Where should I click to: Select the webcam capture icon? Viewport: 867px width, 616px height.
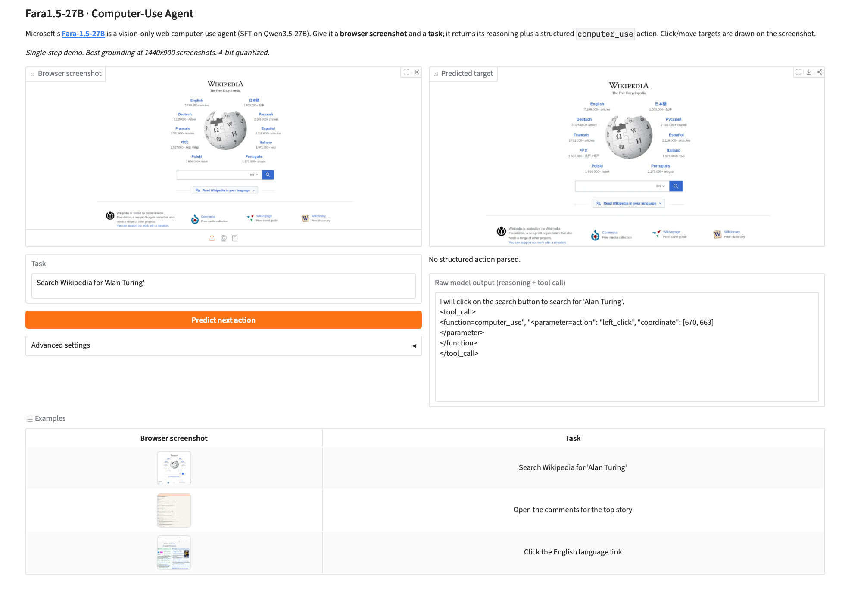pyautogui.click(x=224, y=238)
